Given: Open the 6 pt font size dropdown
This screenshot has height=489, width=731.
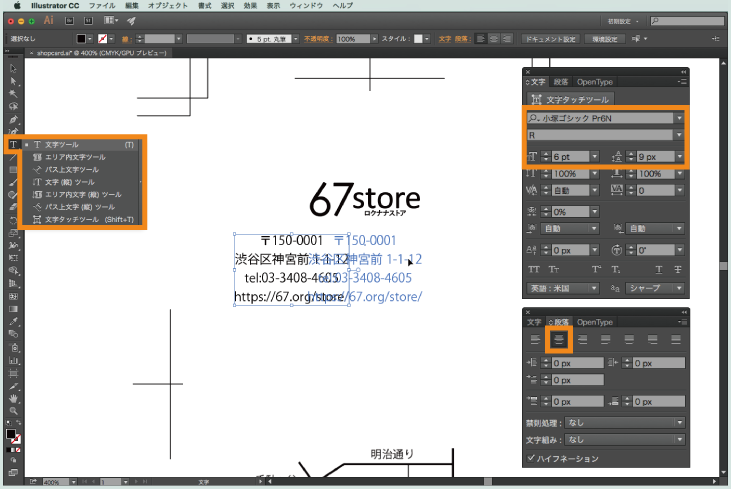Looking at the screenshot, I should [x=594, y=157].
